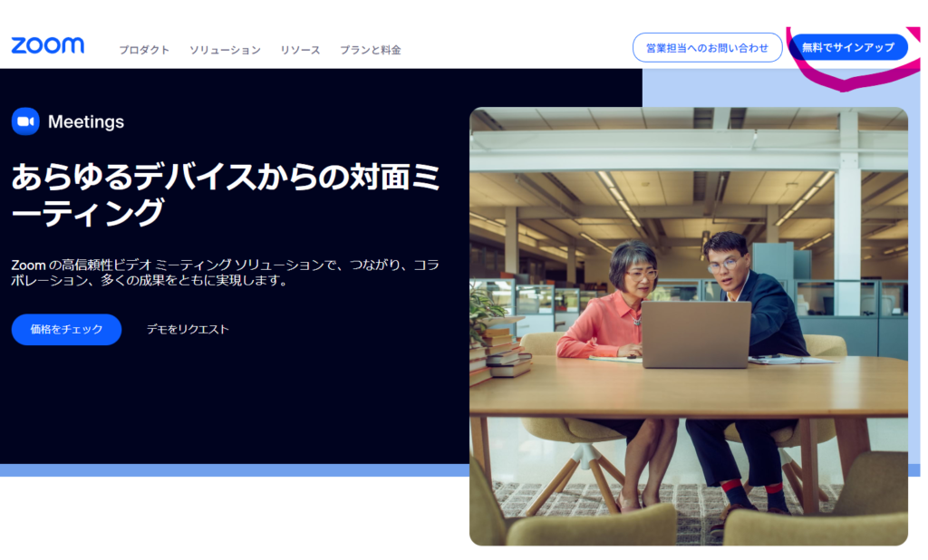Expand the リソース navigation menu
This screenshot has height=560, width=928.
(300, 50)
